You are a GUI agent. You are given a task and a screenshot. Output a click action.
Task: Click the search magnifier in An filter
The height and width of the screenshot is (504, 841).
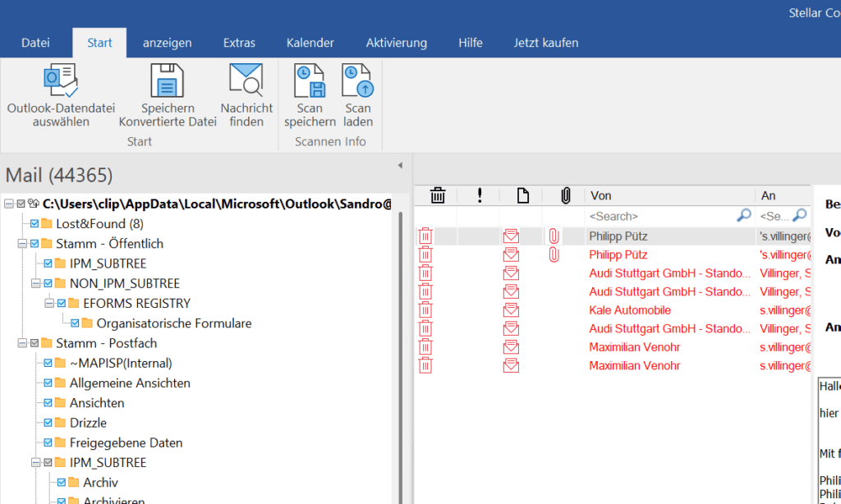click(799, 216)
